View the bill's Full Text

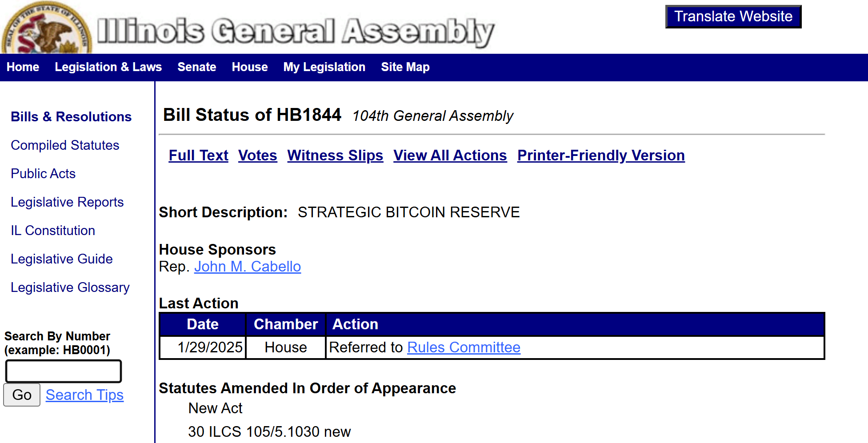point(198,156)
